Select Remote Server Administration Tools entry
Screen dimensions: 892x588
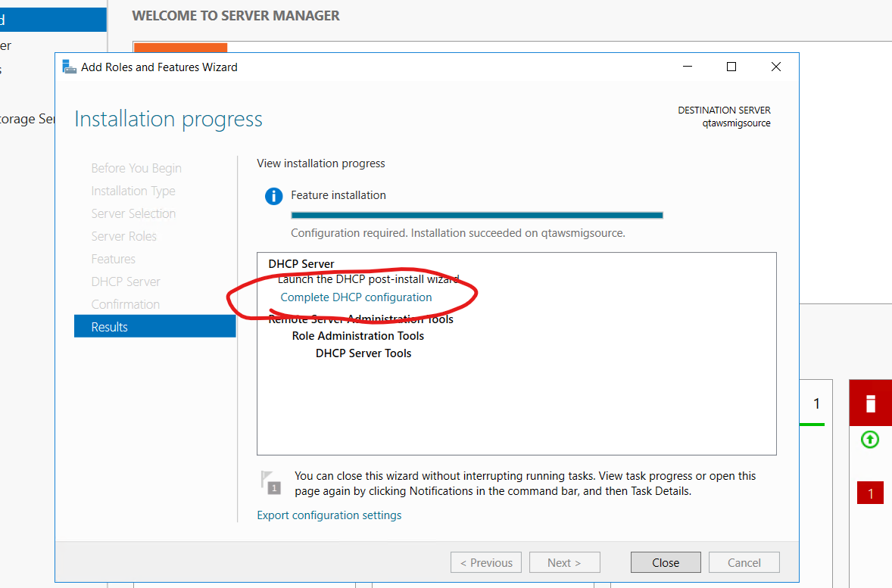(361, 319)
